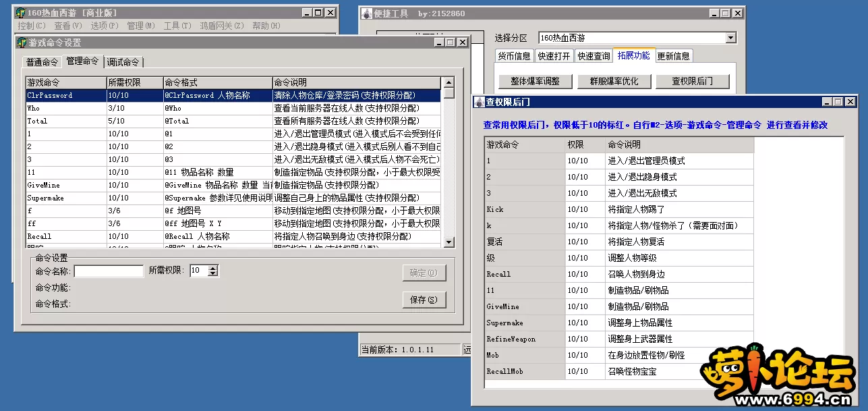Select the 拓展功能 tab
Viewport: 868px width, 411px height.
click(634, 55)
